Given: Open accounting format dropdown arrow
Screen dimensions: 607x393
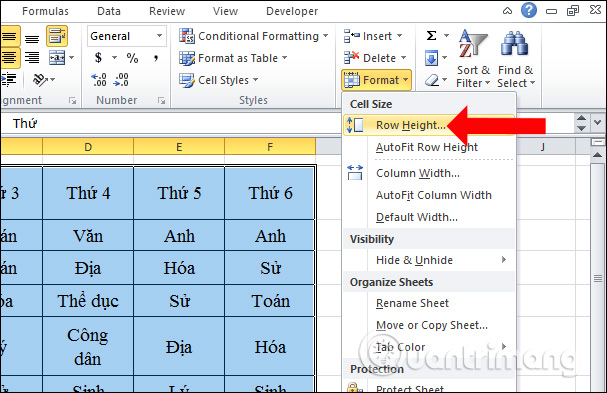Looking at the screenshot, I should coord(115,58).
